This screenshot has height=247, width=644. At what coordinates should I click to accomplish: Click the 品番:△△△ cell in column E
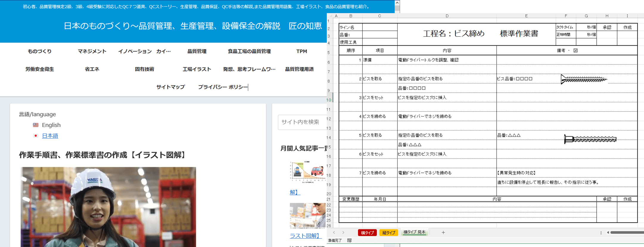point(526,135)
